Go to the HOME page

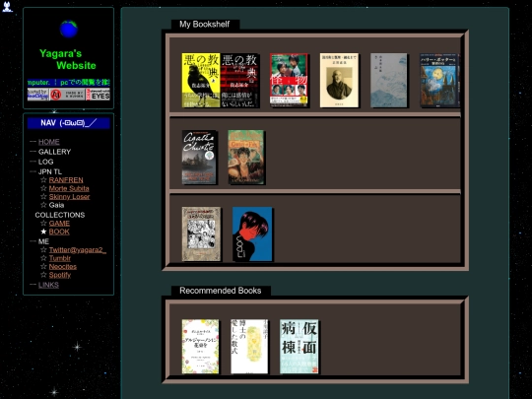tap(49, 142)
